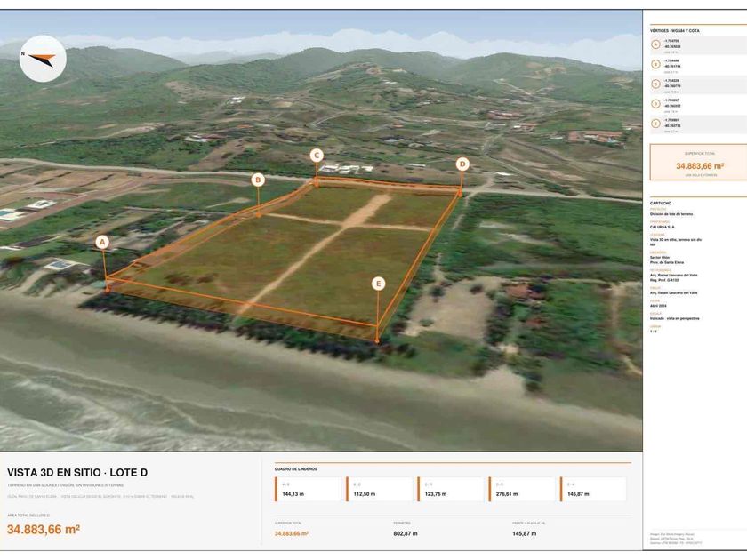Click the north compass arrow icon
This screenshot has height=560, width=747.
click(43, 59)
